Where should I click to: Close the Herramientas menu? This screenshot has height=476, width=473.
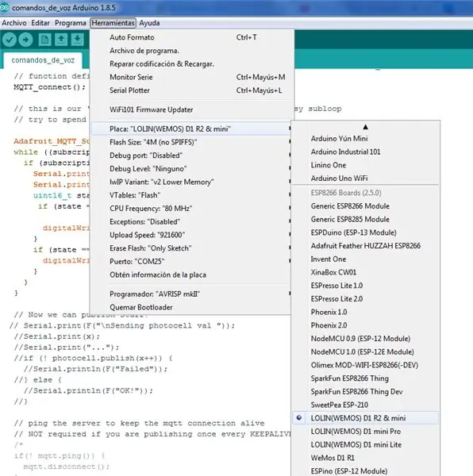113,23
